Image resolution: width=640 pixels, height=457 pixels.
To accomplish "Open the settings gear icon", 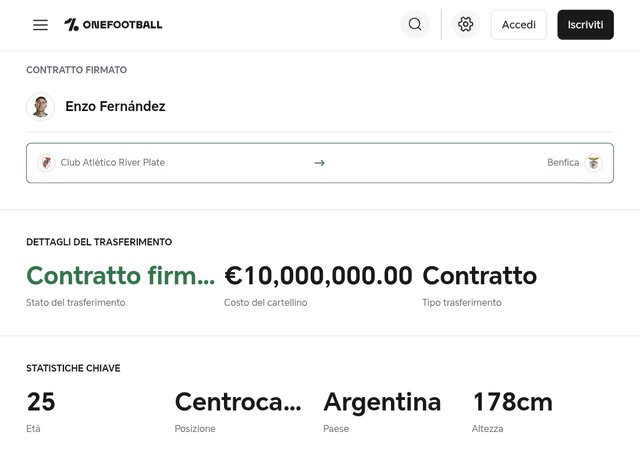I will [465, 25].
